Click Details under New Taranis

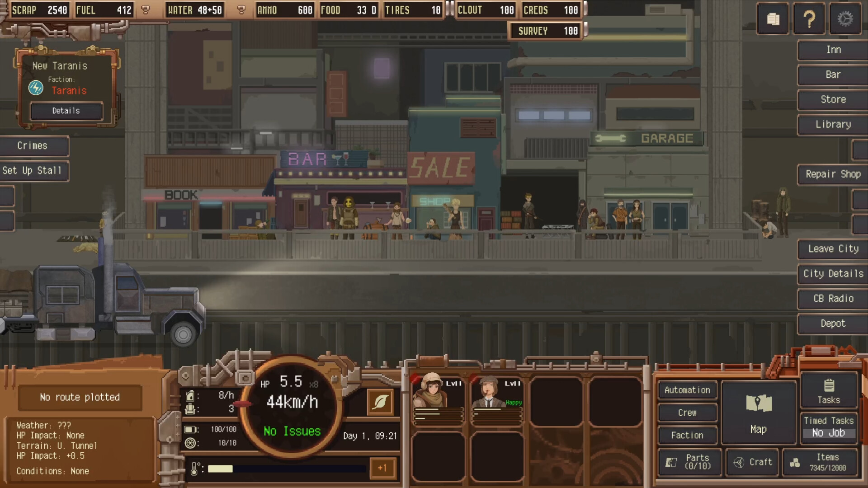coord(66,111)
